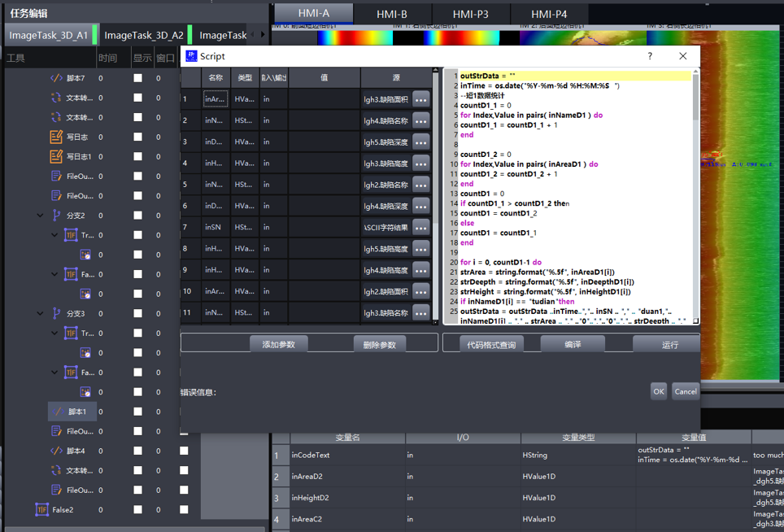
Task: Select the False2 condition icon
Action: (x=41, y=510)
